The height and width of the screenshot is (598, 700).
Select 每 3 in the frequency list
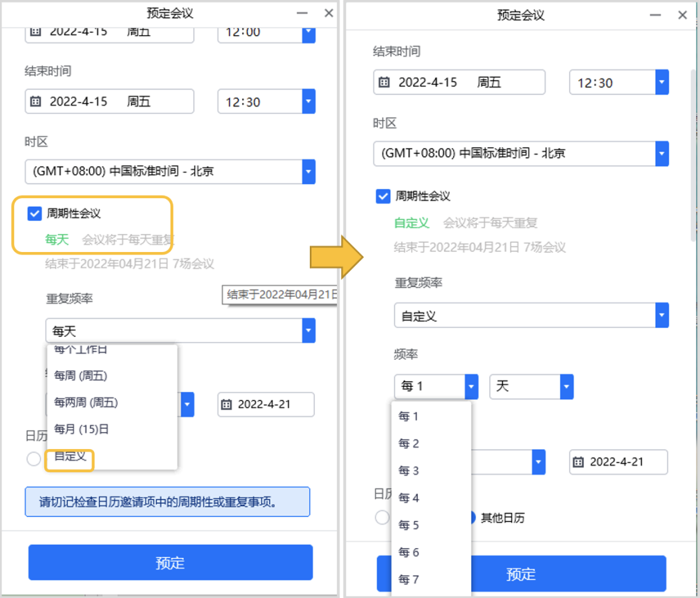[408, 470]
